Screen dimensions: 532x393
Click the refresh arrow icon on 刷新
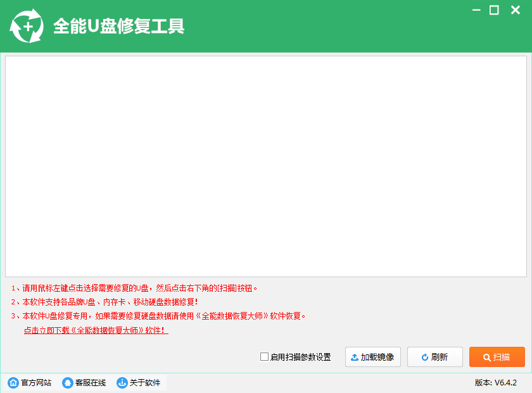tap(425, 358)
